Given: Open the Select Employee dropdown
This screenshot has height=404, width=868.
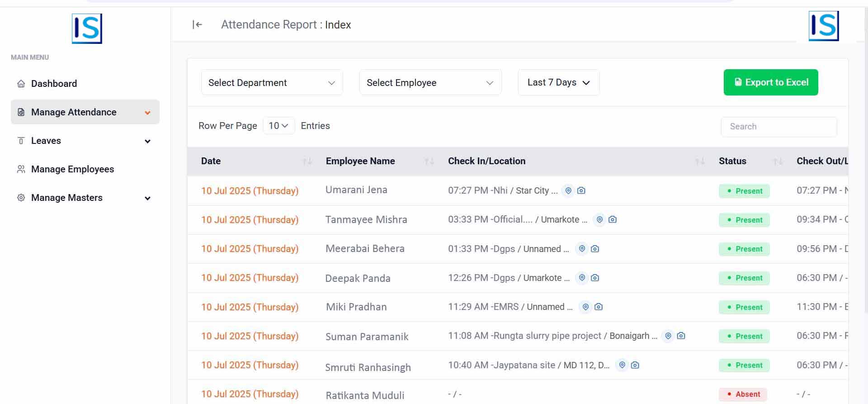Looking at the screenshot, I should pos(430,83).
